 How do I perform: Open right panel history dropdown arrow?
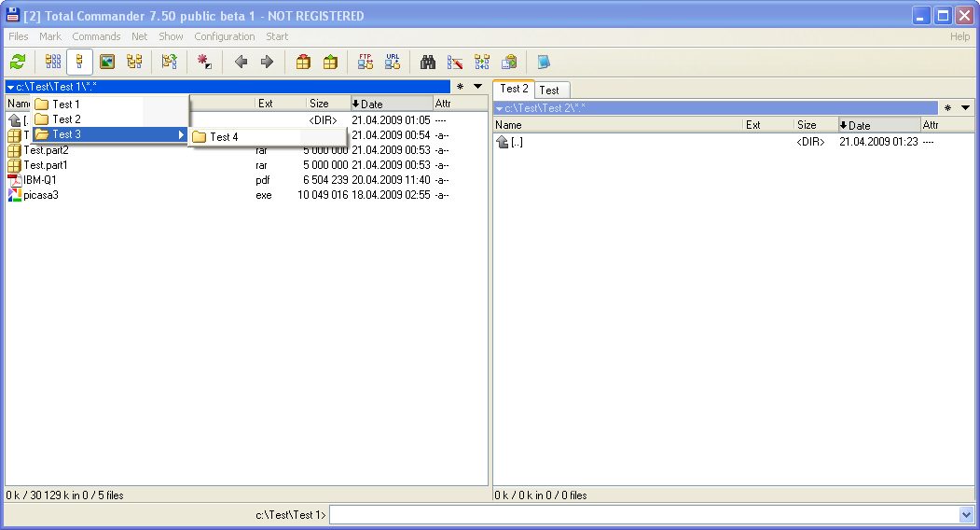pos(966,108)
